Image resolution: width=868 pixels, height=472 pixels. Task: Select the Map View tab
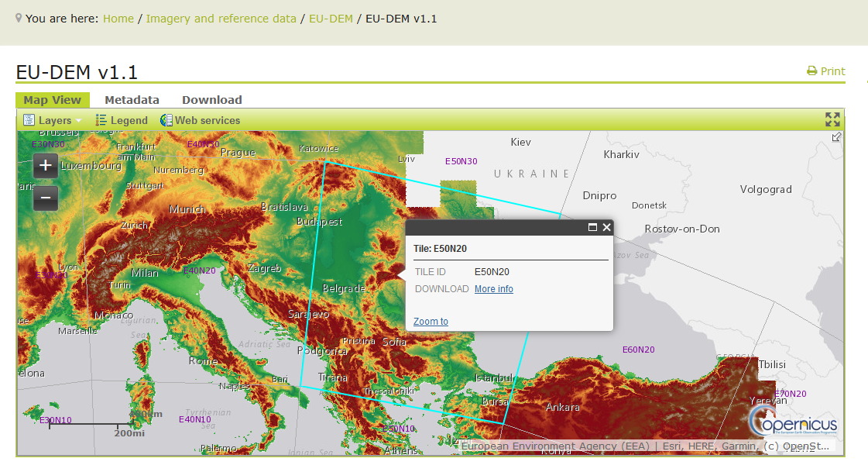click(x=52, y=100)
